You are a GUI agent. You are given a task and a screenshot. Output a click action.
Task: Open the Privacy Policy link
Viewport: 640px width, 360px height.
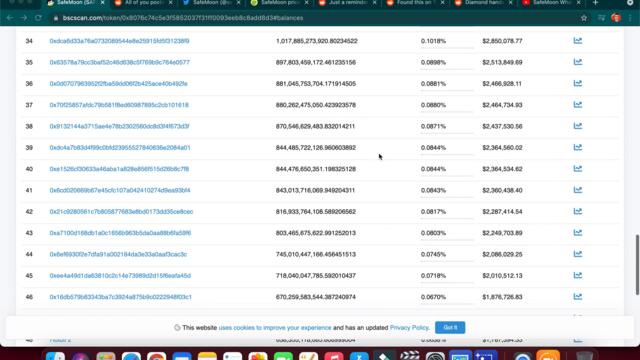click(409, 328)
